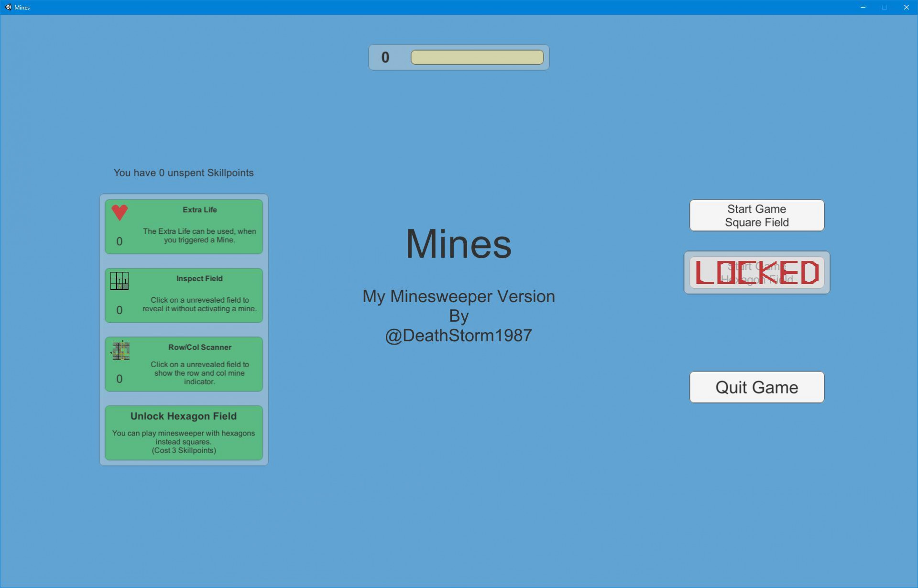Click the Row/Col Scanner icon
The height and width of the screenshot is (588, 918).
pyautogui.click(x=120, y=350)
